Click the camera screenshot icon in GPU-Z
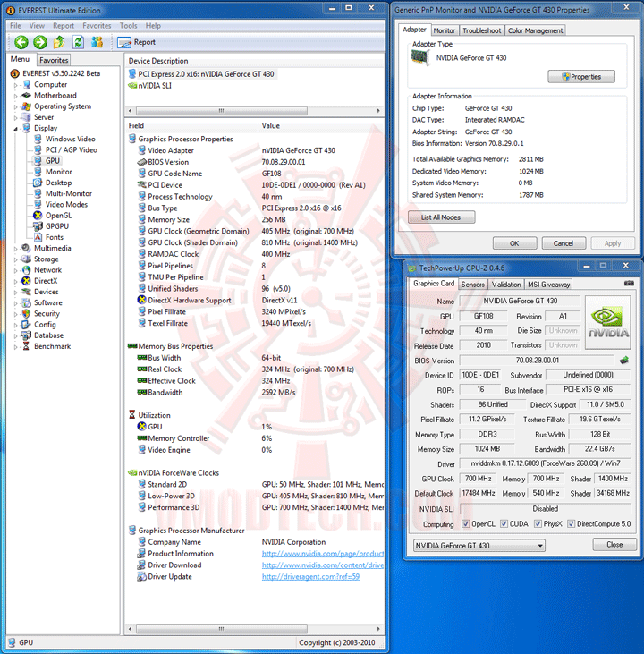Screen dimensions: 644x654 coord(629,284)
